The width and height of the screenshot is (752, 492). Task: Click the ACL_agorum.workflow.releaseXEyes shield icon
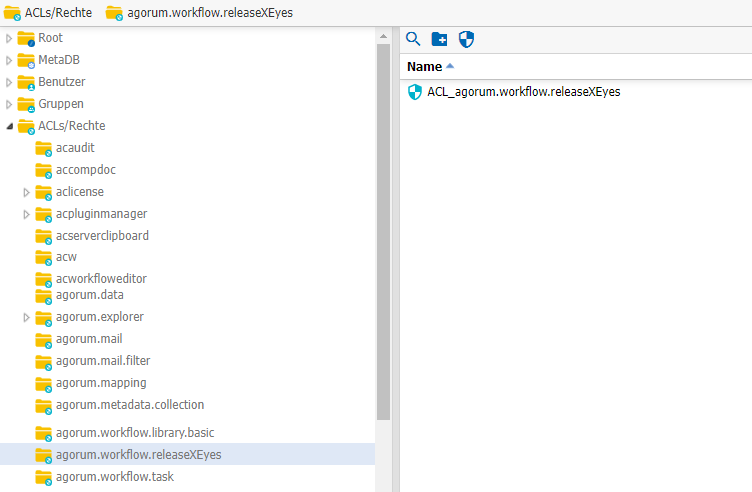pos(414,92)
